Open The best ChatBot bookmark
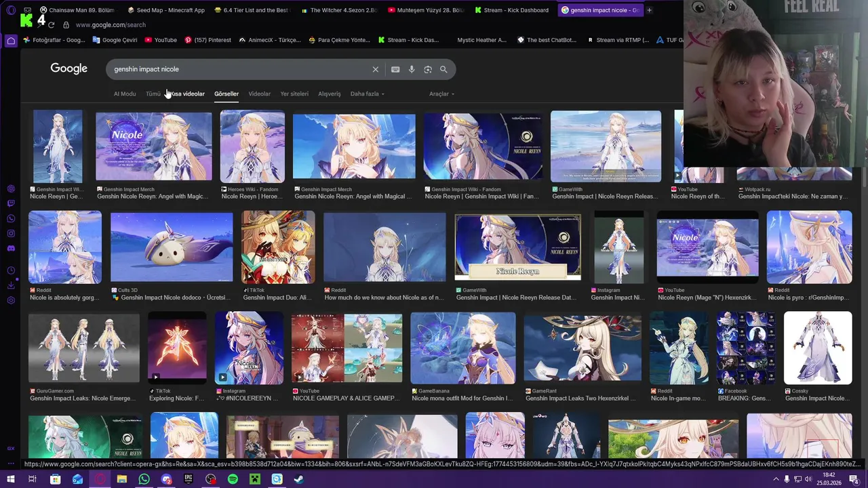Viewport: 868px width, 488px height. [547, 40]
